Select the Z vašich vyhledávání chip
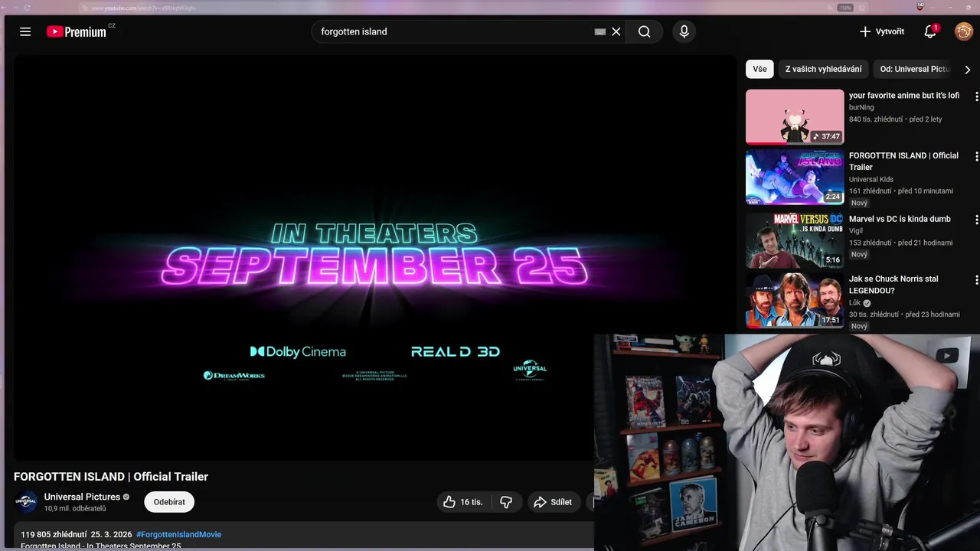 click(823, 69)
